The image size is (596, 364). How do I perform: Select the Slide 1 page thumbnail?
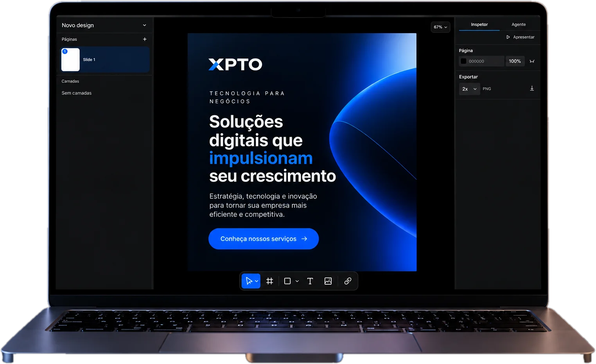point(70,59)
